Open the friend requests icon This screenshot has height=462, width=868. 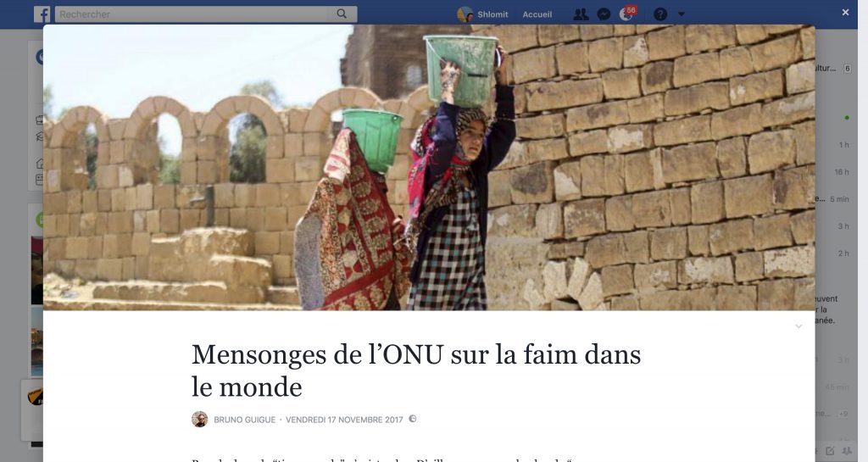581,14
